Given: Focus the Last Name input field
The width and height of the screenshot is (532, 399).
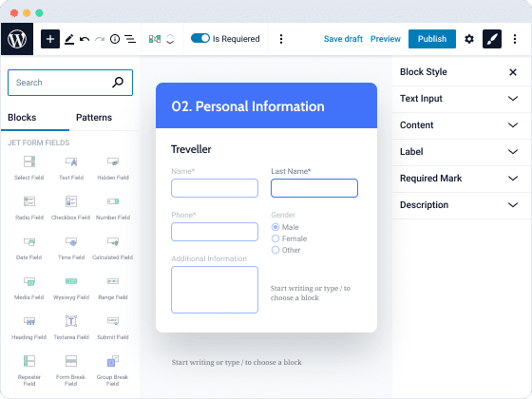Looking at the screenshot, I should [314, 188].
